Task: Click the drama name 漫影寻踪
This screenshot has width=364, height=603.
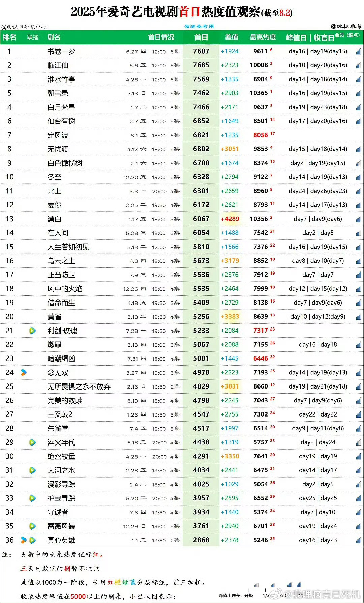Action: 61,484
